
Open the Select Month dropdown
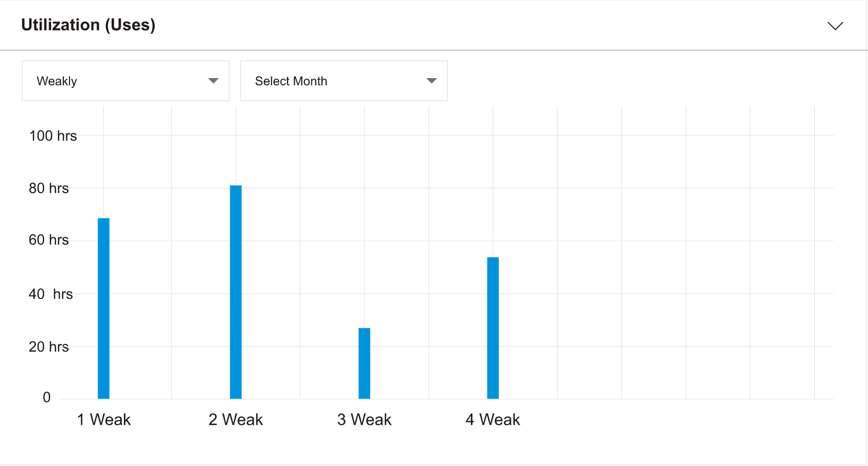coord(343,81)
